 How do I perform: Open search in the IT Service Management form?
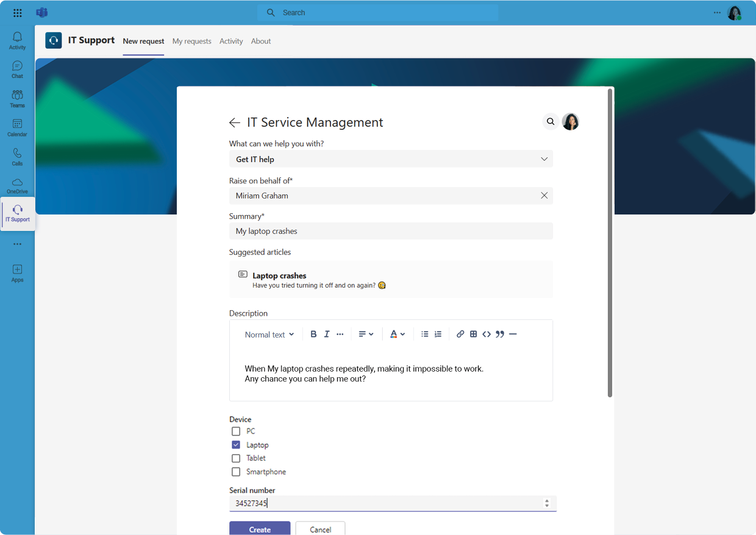coord(551,121)
